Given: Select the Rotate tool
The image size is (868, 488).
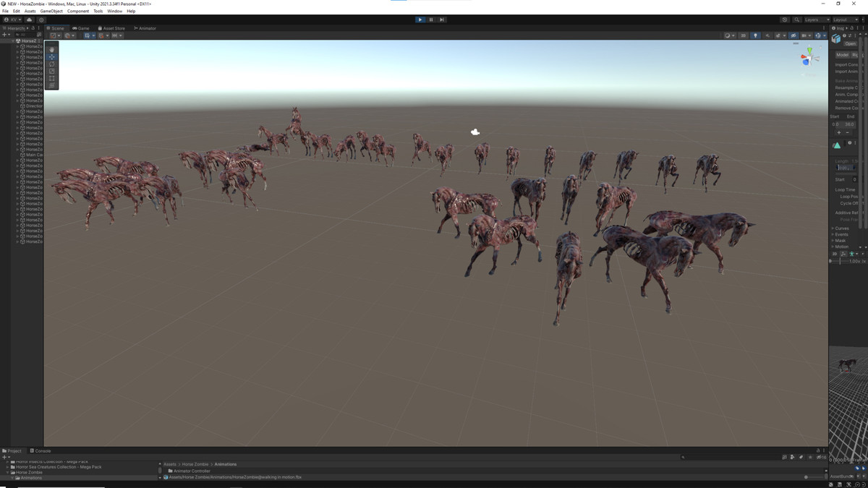Looking at the screenshot, I should (51, 64).
